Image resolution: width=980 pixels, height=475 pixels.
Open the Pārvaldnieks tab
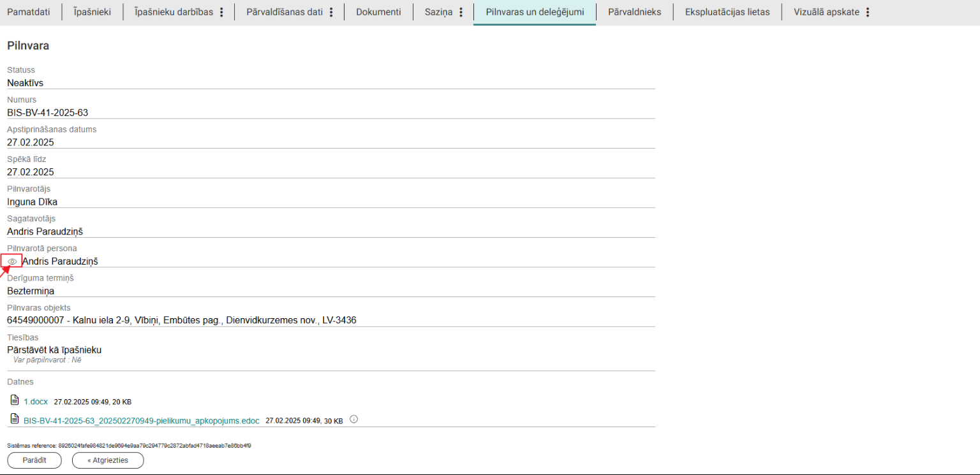(x=634, y=12)
